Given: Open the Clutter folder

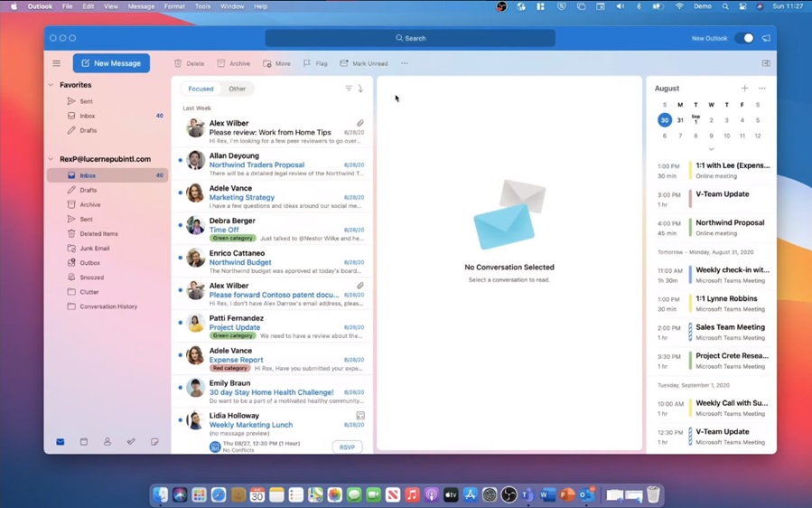Looking at the screenshot, I should pos(89,292).
